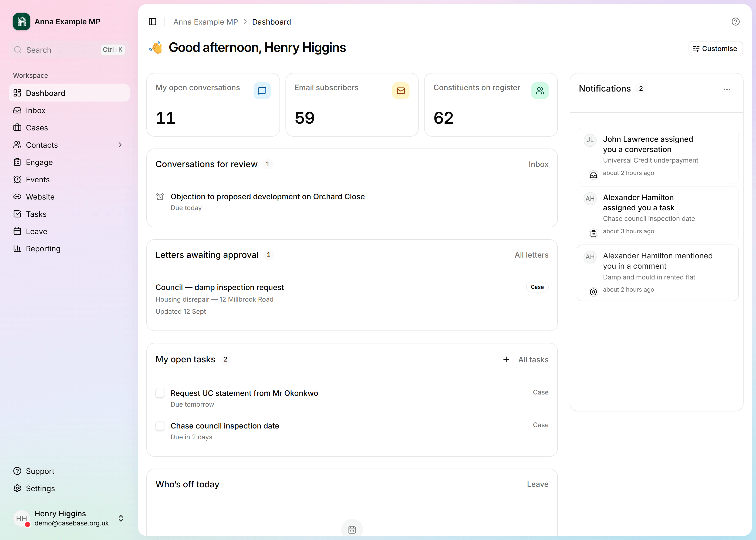Go to Inbox in the sidebar
Viewport: 756px width, 540px height.
(x=69, y=110)
